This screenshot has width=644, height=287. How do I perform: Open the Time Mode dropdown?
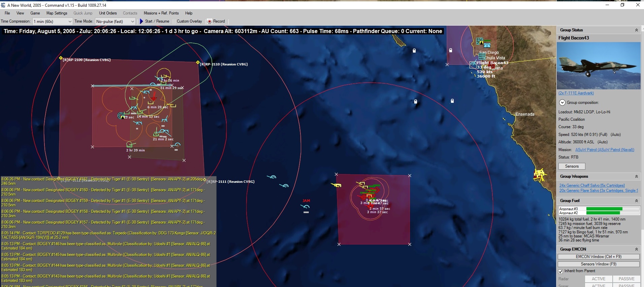coord(115,22)
